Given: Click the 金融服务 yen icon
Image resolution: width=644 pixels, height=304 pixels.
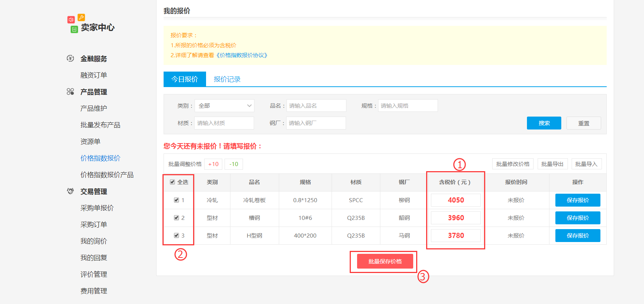Looking at the screenshot, I should [x=70, y=58].
